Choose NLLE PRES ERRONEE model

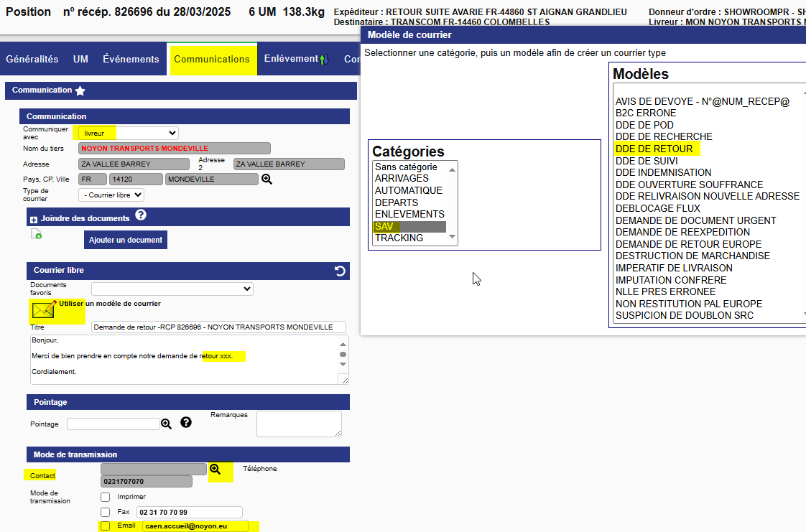[x=666, y=291]
